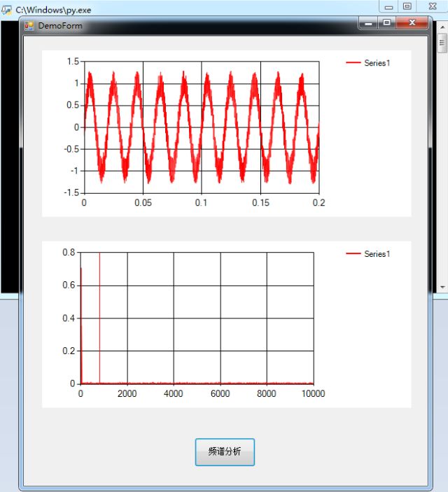448x492 pixels.
Task: Click the 0.1 label on waveform x-axis
Action: click(x=201, y=203)
